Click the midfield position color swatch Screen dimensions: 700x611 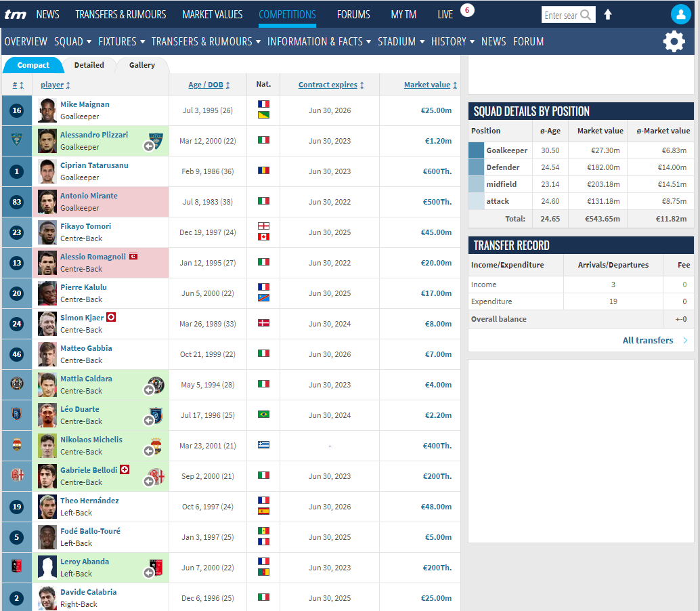[476, 184]
